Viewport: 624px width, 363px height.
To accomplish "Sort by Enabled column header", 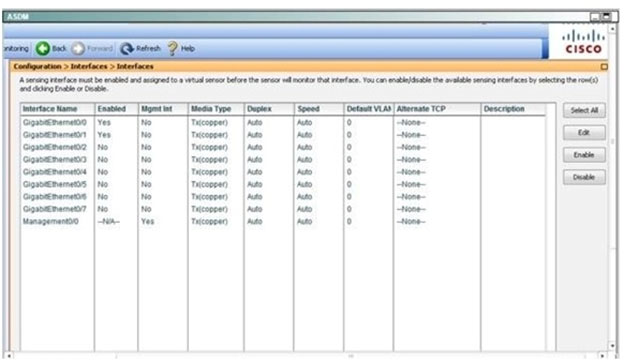I will [x=117, y=109].
